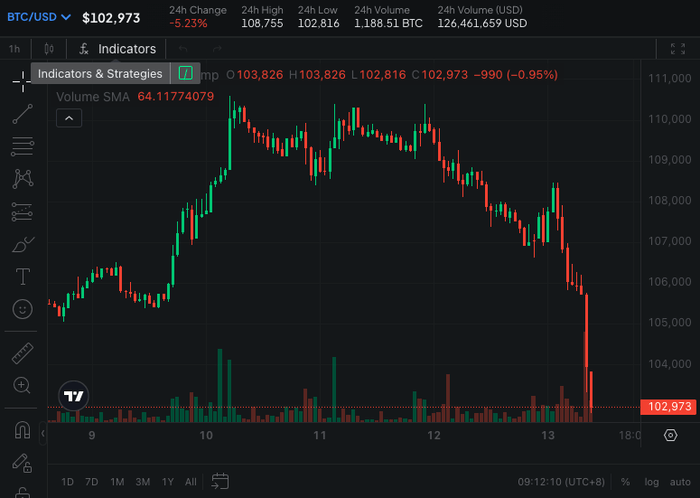Viewport: 700px width, 498px height.
Task: Select the brush drawing tool
Action: click(x=22, y=244)
